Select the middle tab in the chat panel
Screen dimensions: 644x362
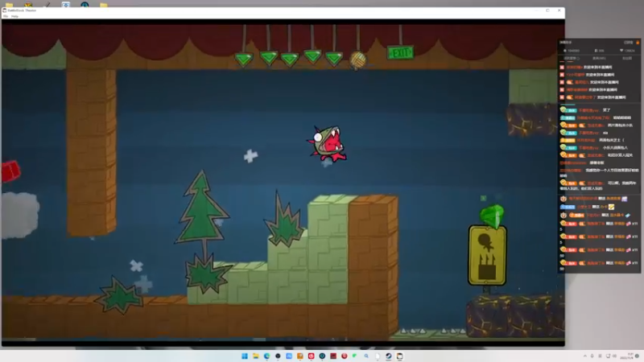point(599,58)
